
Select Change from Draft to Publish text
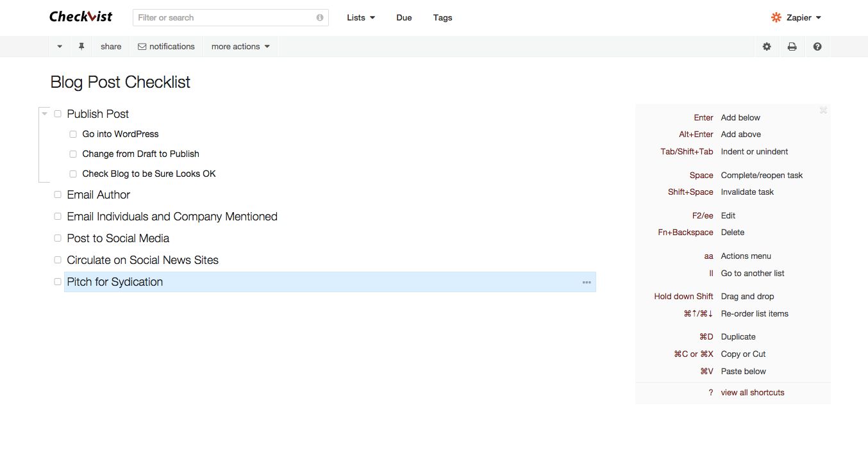[141, 154]
